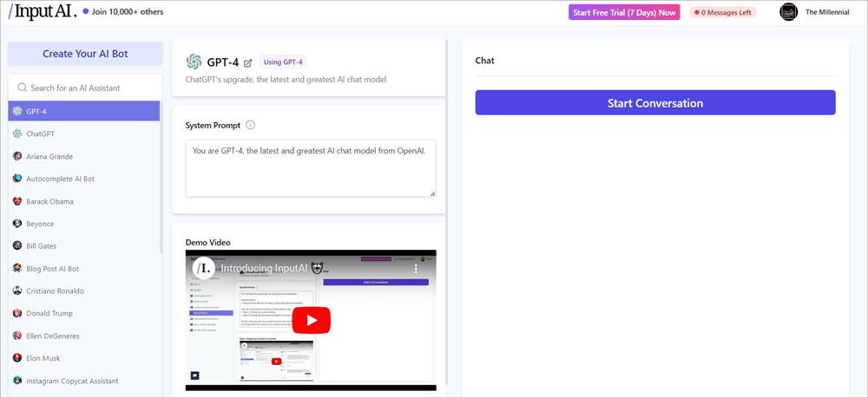Click the System Prompt info icon

pos(251,125)
